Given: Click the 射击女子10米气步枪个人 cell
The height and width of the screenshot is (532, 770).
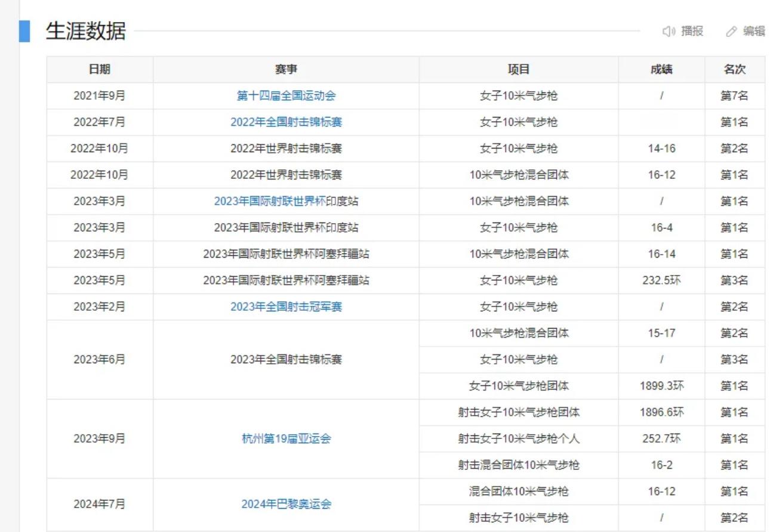Looking at the screenshot, I should (x=519, y=438).
